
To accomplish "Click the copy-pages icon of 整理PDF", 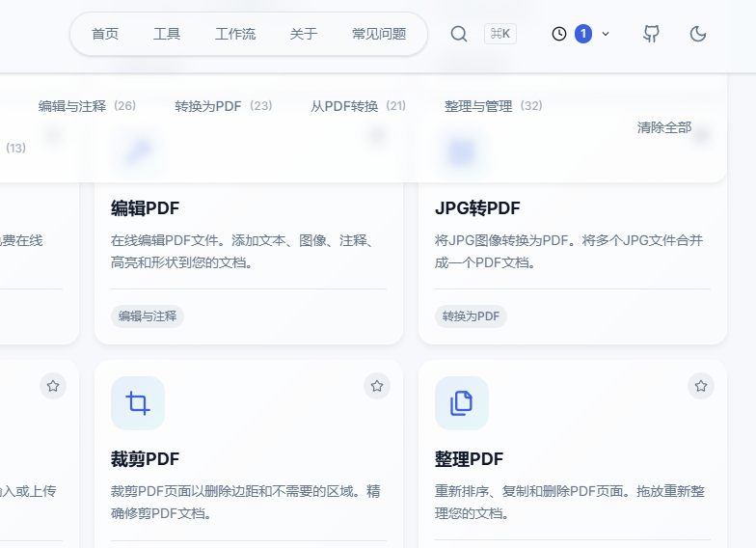I will (462, 403).
